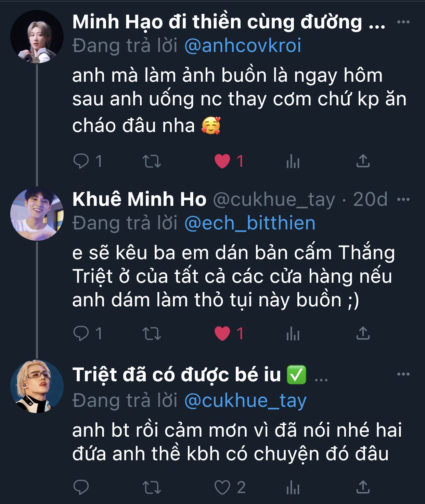Retweet Minh Hạo's tweet
Screen dimensions: 425x504
[152, 161]
